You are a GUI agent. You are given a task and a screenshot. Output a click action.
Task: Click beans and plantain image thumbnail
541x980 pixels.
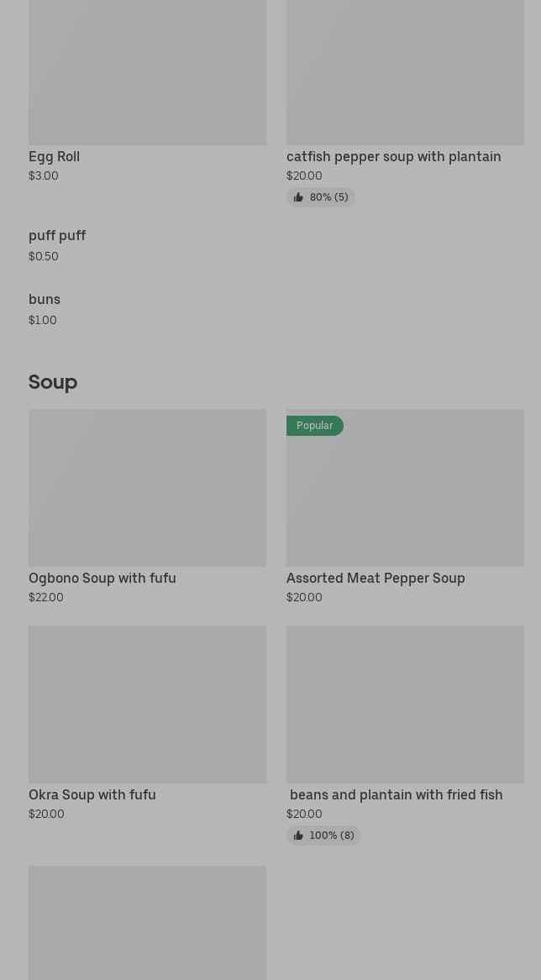[x=405, y=704]
